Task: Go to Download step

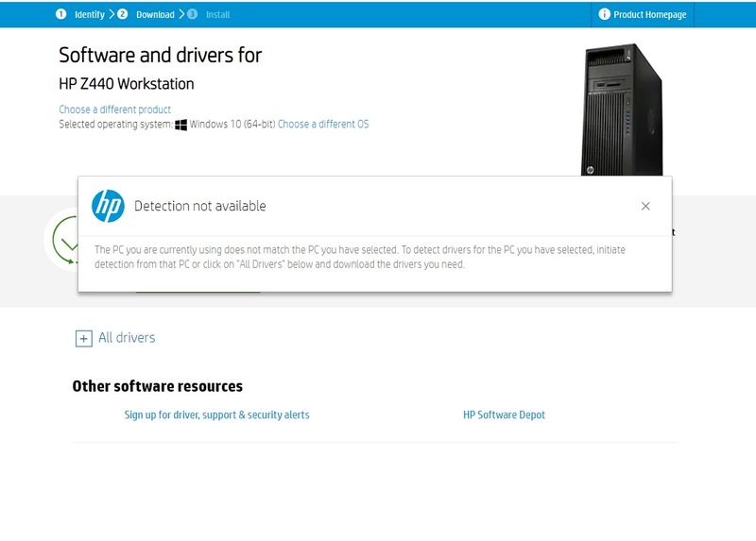Action: (155, 14)
